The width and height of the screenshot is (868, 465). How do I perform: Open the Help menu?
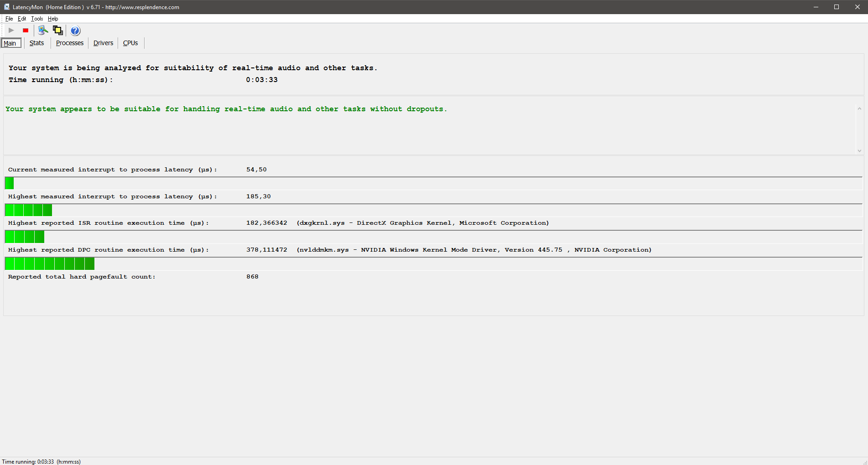53,19
